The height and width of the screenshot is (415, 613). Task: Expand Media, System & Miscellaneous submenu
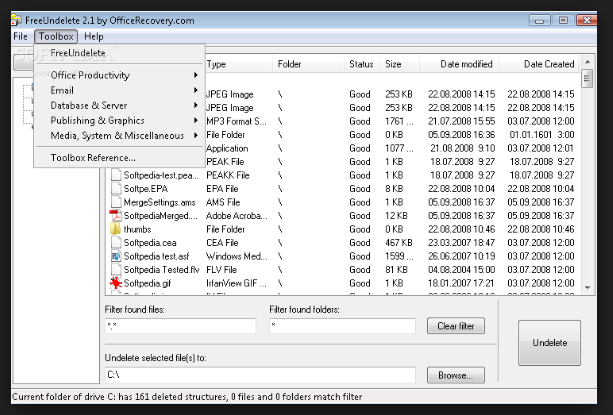point(120,136)
